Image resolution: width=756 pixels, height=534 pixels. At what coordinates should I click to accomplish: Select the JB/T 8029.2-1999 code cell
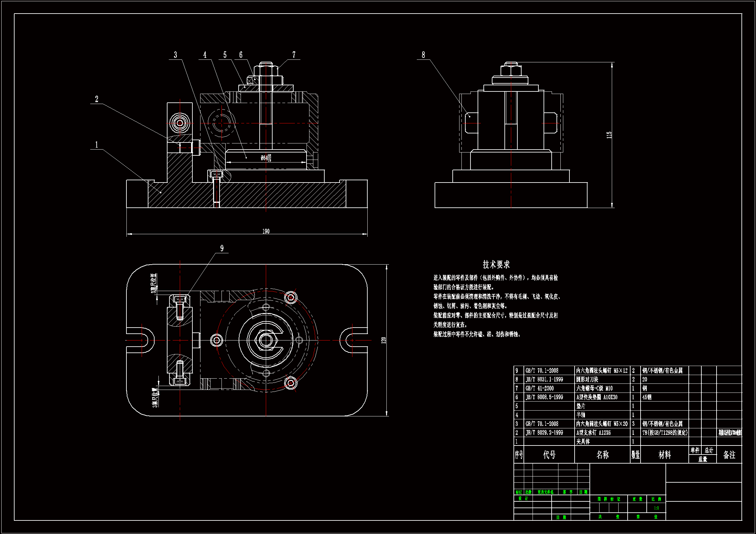coord(544,433)
